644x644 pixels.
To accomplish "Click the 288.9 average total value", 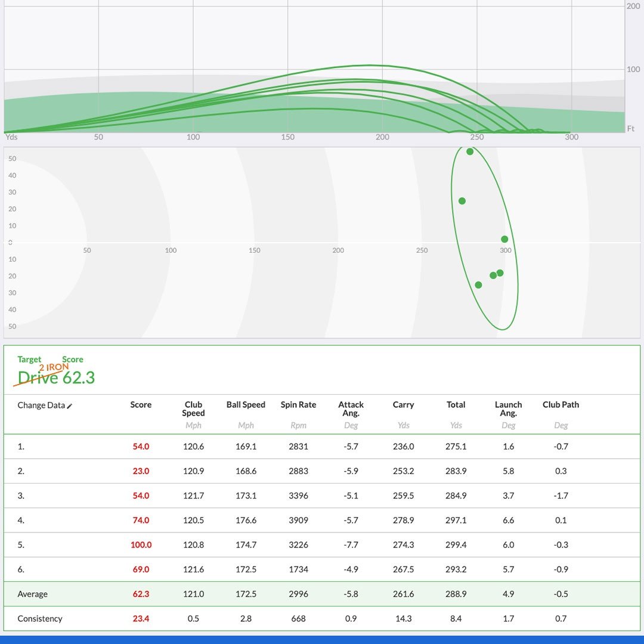I will 456,594.
